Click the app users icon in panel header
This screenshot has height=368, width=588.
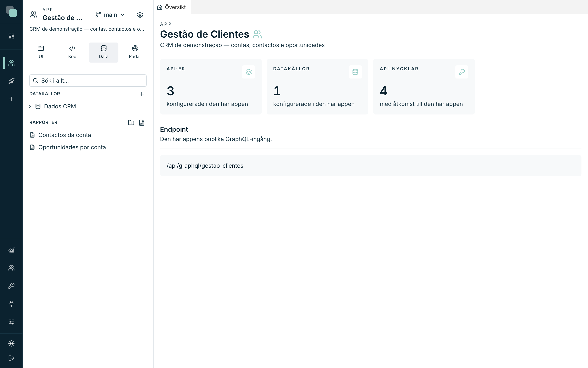click(x=33, y=15)
